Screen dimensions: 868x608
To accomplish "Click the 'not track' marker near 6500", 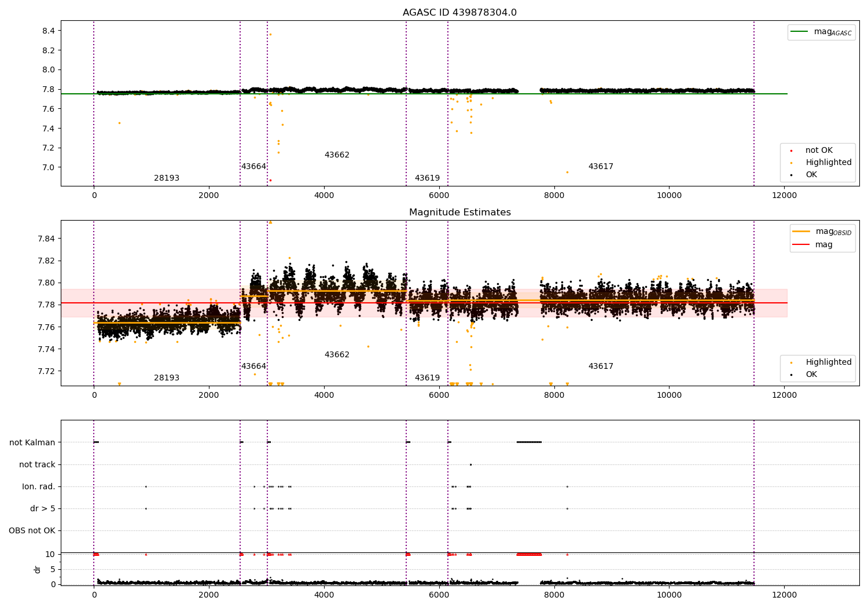I will pyautogui.click(x=470, y=464).
